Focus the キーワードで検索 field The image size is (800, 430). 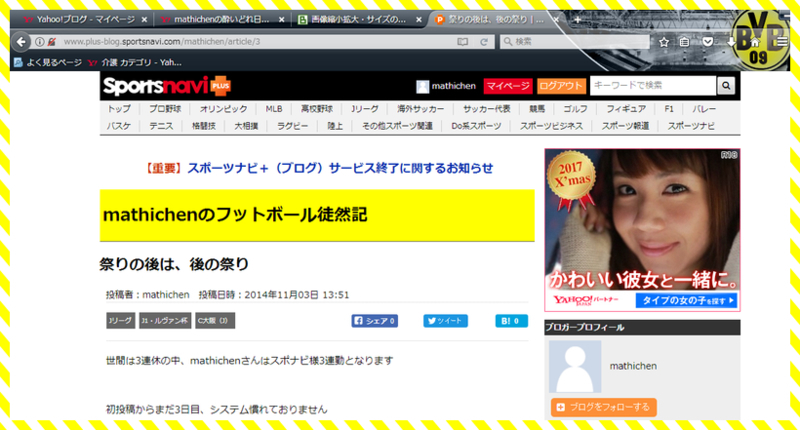point(653,86)
